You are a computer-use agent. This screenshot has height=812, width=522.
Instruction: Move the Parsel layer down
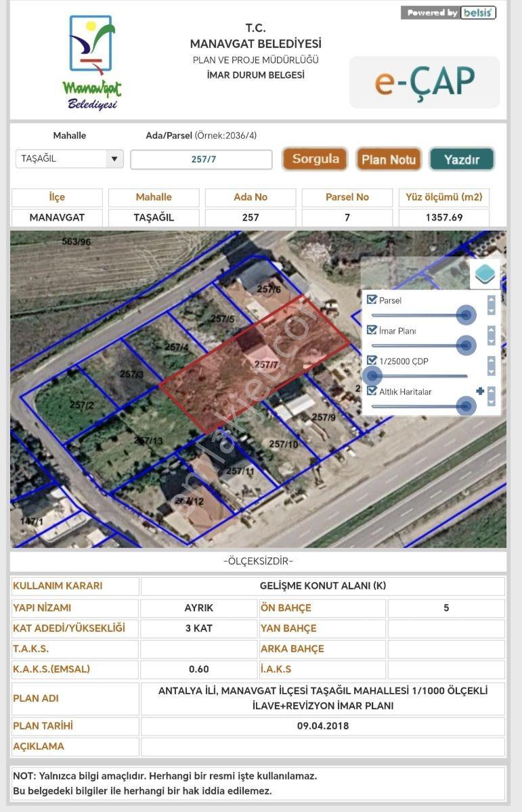492,310
